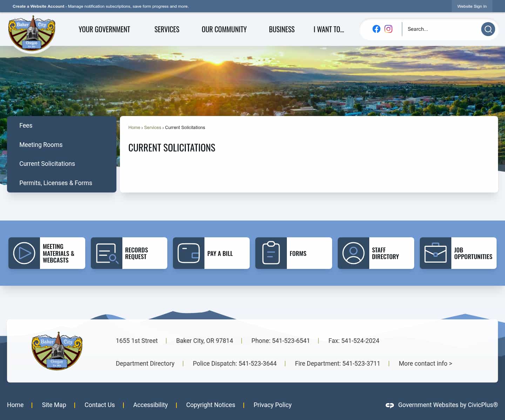Open the I Want To dropdown menu
Viewport: 505px width, 420px height.
(329, 29)
